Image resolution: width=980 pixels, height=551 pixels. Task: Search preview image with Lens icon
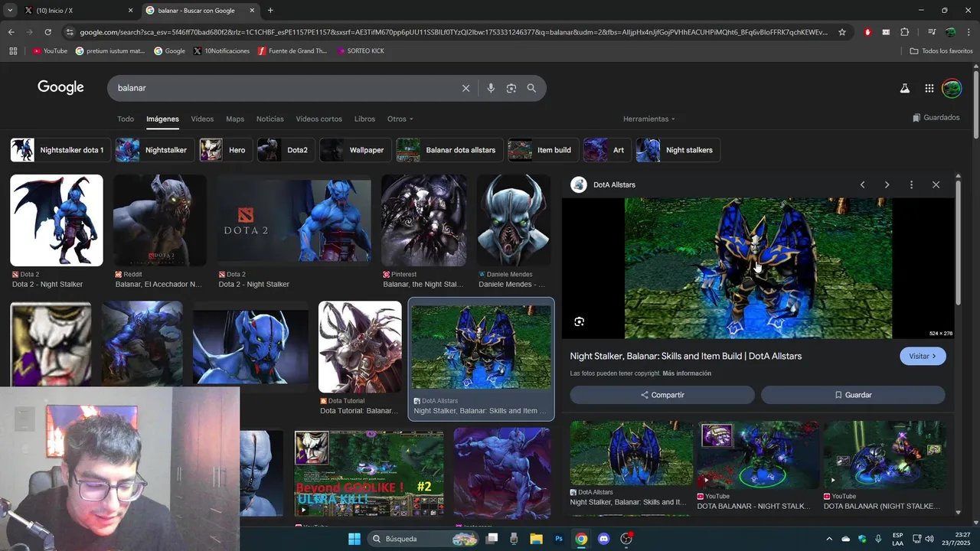[579, 321]
